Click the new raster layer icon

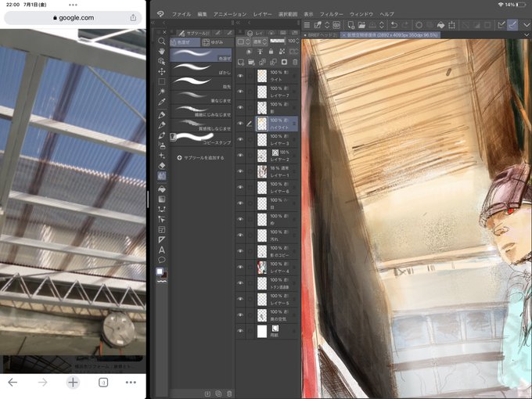(x=241, y=62)
